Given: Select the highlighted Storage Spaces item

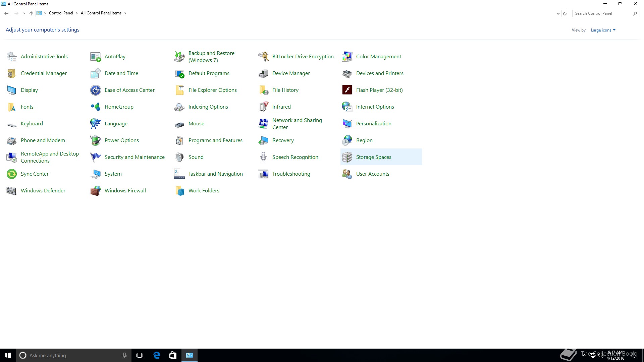Looking at the screenshot, I should coord(381,157).
